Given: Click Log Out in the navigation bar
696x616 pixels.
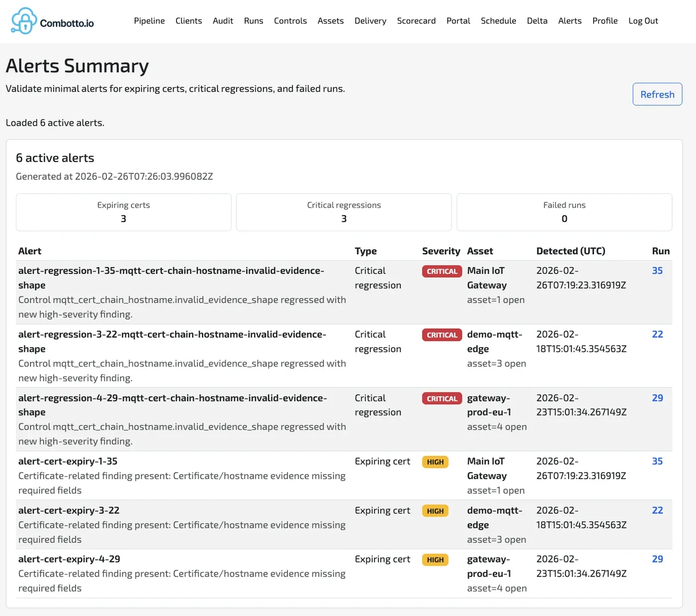Looking at the screenshot, I should pos(643,21).
